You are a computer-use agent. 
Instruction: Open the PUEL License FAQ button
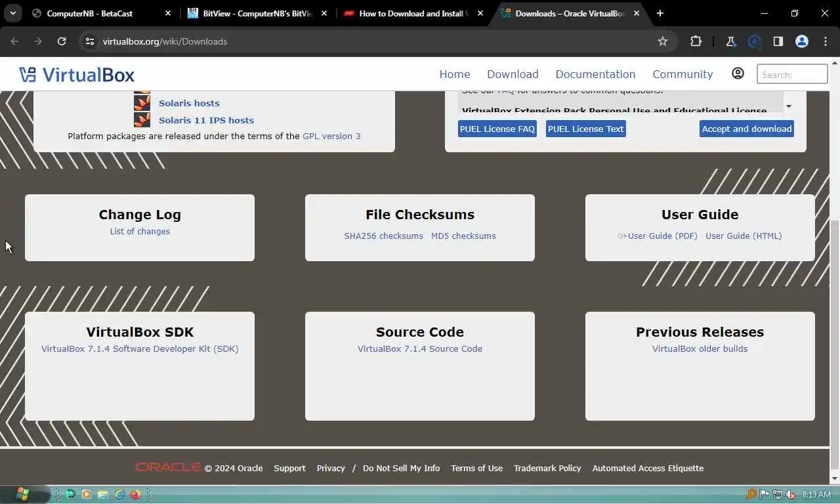497,129
